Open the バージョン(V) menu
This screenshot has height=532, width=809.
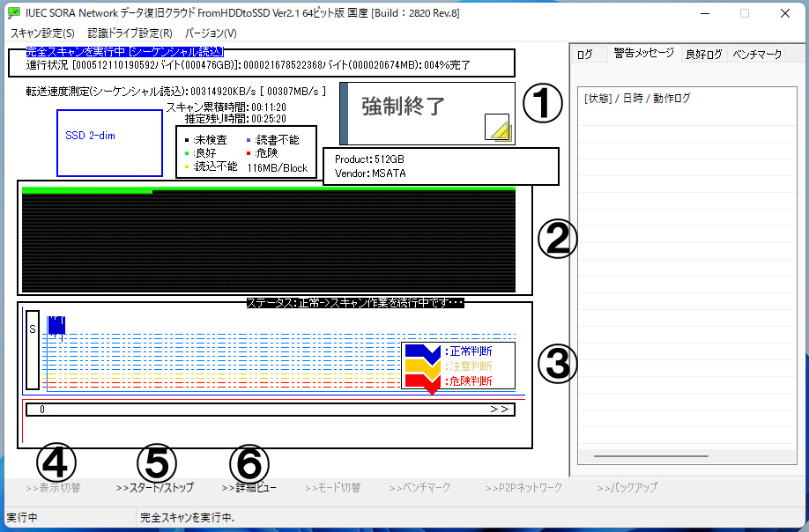pos(211,33)
